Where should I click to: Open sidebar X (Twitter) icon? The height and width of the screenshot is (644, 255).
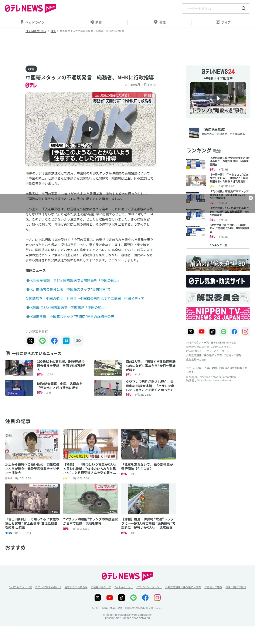coord(191,332)
